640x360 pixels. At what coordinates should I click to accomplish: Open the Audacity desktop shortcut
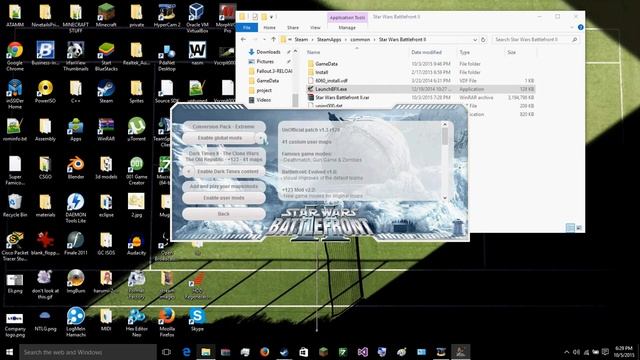tap(136, 244)
